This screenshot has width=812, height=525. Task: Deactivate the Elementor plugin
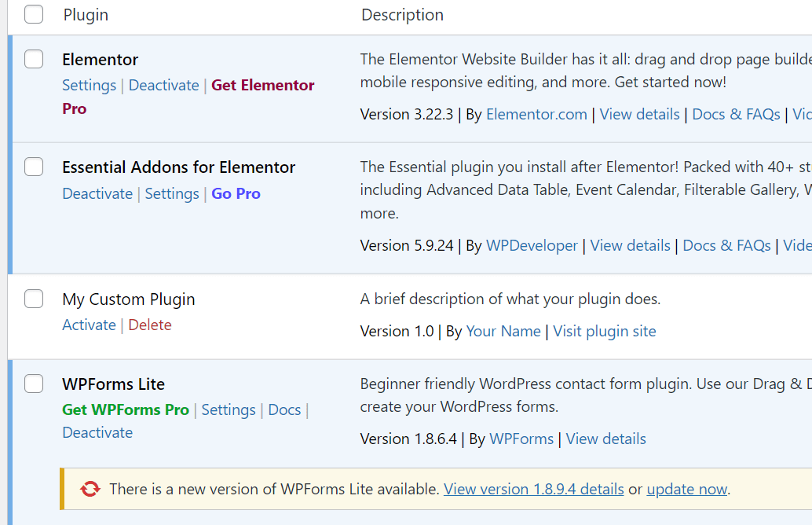tap(163, 85)
